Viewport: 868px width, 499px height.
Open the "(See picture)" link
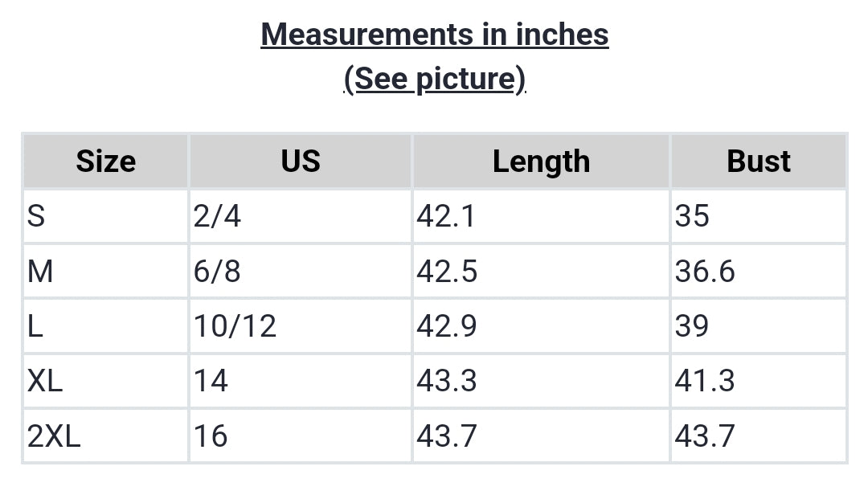click(x=434, y=79)
